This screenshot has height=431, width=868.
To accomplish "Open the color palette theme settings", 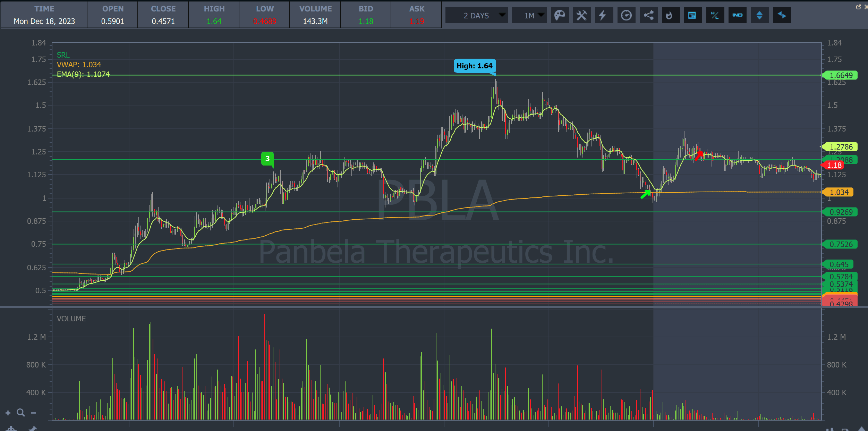I will click(559, 15).
